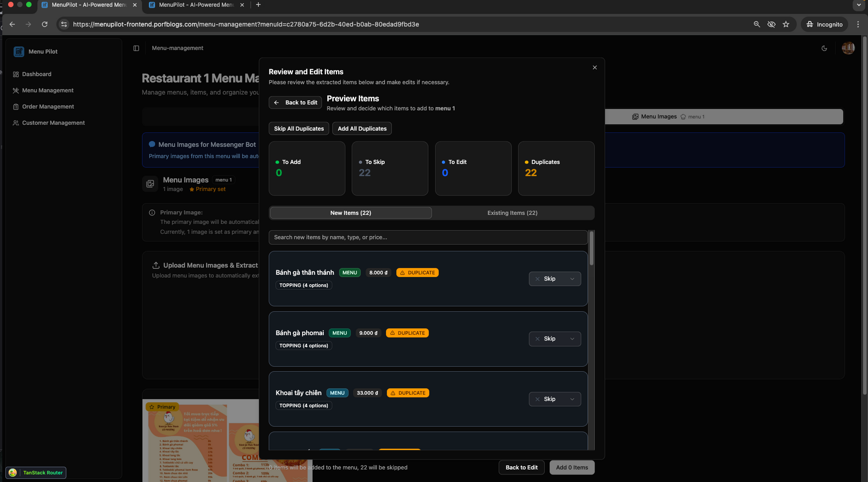Image resolution: width=868 pixels, height=482 pixels.
Task: Click DUPLICATE badge on Bánh gà phomai
Action: tap(407, 333)
